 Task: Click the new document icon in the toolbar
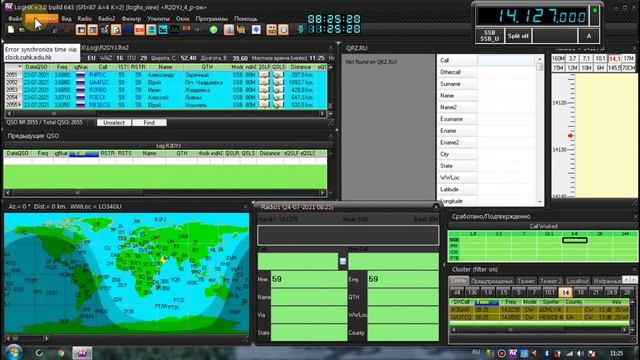[x=11, y=30]
